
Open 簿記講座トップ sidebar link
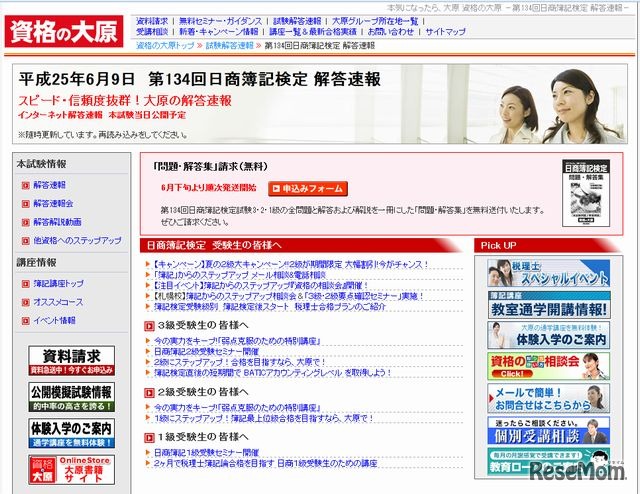(59, 283)
